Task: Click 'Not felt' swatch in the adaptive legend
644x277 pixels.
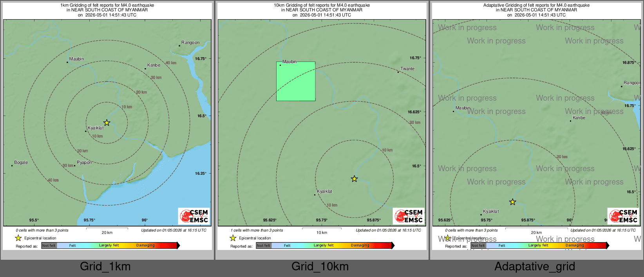Action: point(478,246)
